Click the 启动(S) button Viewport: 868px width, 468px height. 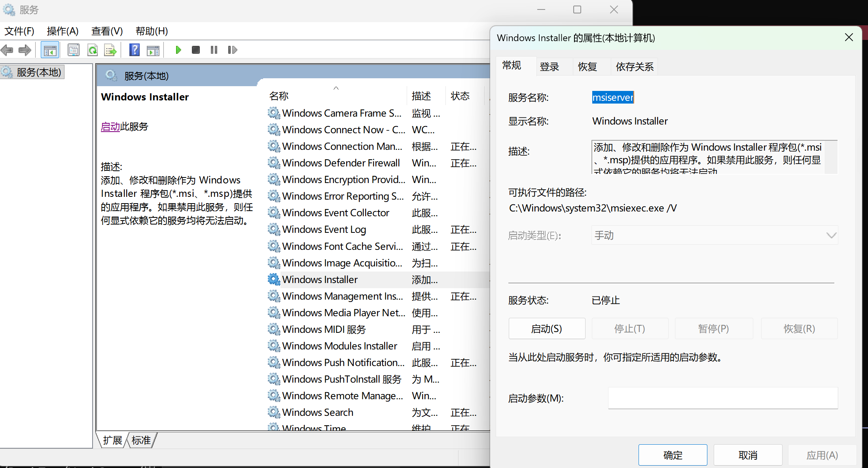click(547, 328)
